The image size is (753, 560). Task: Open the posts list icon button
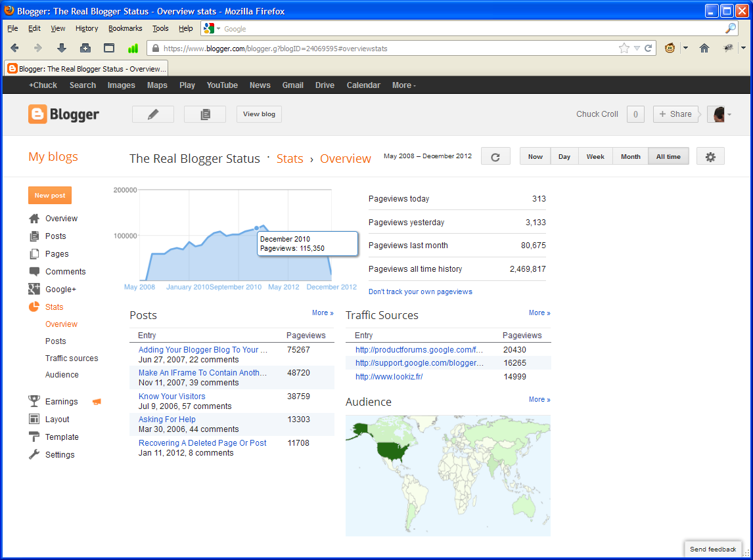point(205,114)
